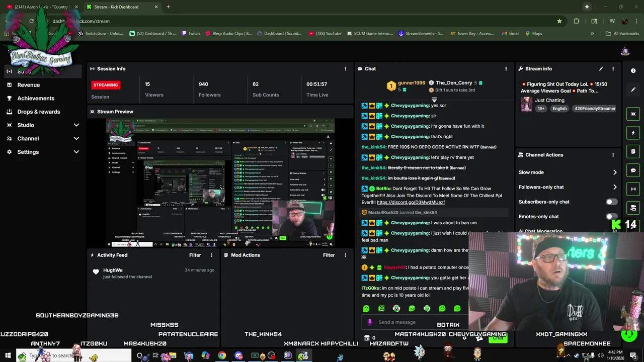This screenshot has height=362, width=644.
Task: Open the Maps bookmark
Action: [x=534, y=34]
